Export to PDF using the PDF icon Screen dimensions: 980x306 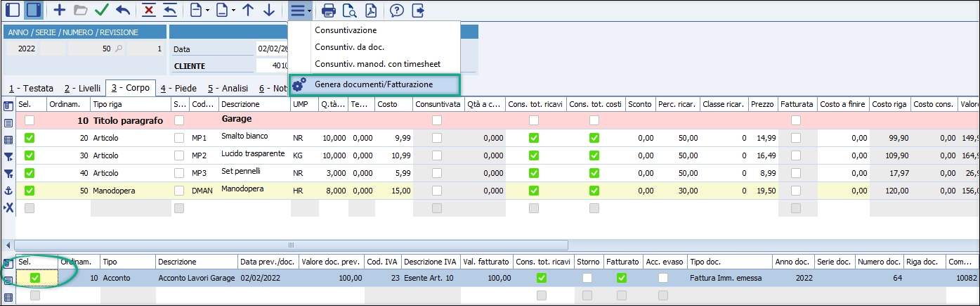(x=370, y=11)
